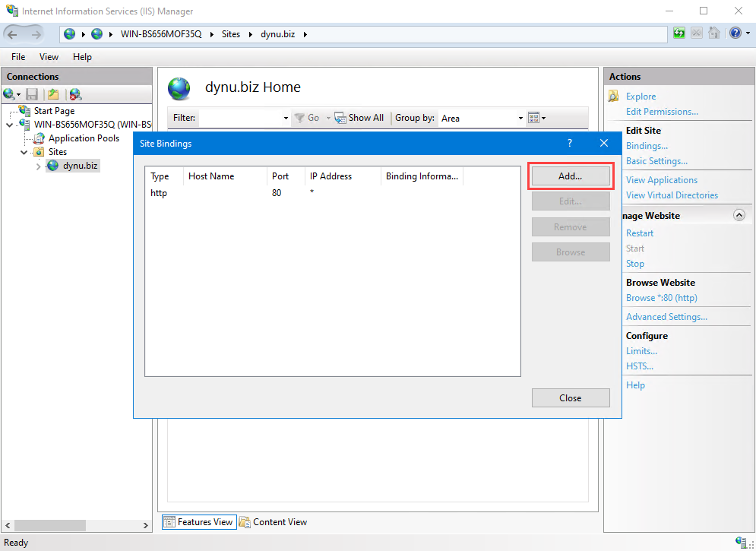Click the Sites folder icon in tree
Image resolution: width=756 pixels, height=551 pixels.
[39, 152]
